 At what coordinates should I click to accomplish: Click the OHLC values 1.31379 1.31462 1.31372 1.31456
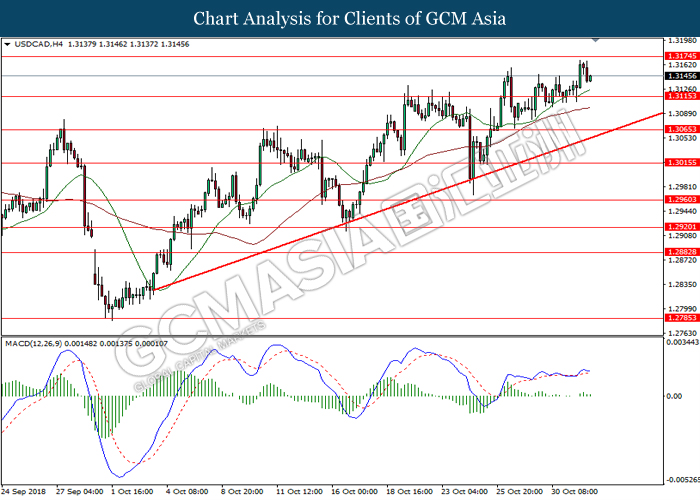pos(128,44)
